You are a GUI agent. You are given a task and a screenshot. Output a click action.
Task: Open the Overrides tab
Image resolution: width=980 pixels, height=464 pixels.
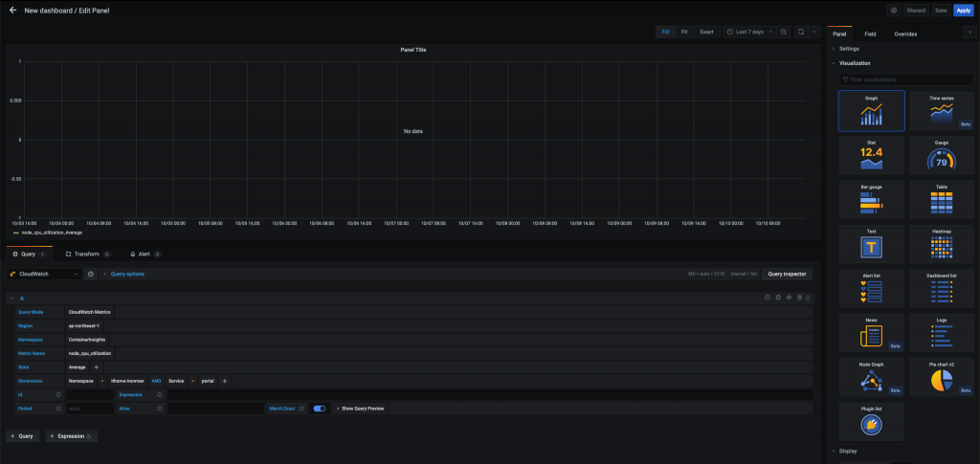(x=905, y=34)
